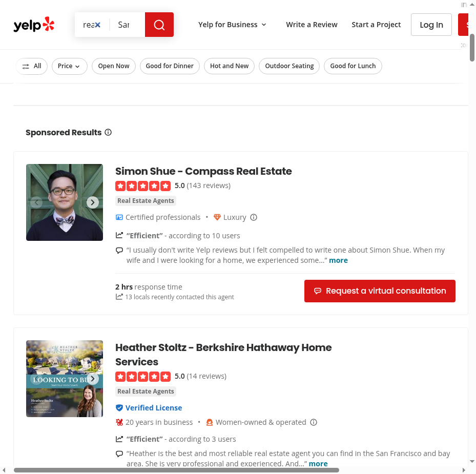Clear the search text with the X icon
476x474 pixels.
click(x=97, y=25)
